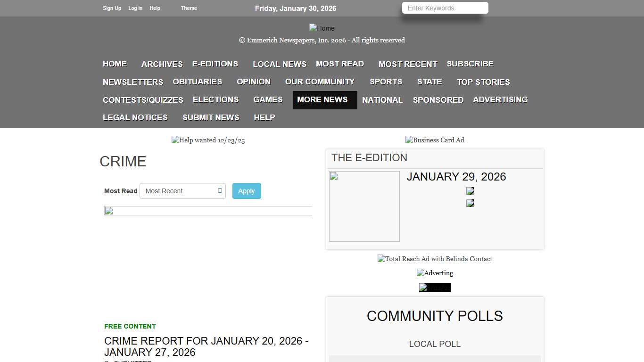Click the small black banner image above Community Polls
This screenshot has height=362, width=644.
pyautogui.click(x=435, y=288)
